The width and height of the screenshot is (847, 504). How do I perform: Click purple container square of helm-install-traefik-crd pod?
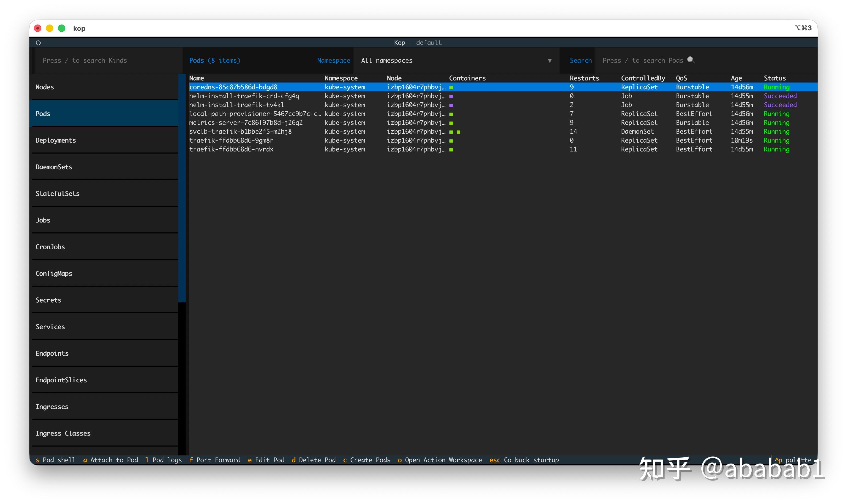(x=451, y=96)
